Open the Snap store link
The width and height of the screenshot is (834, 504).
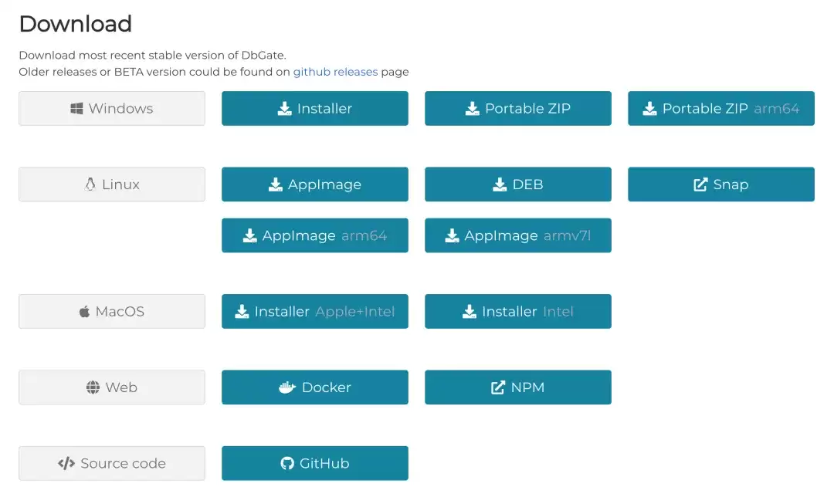coord(721,184)
